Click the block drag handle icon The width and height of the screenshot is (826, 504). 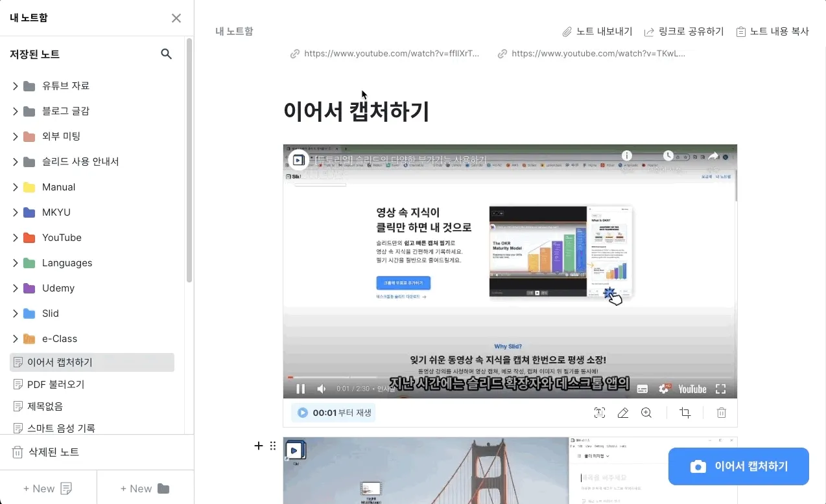(x=273, y=446)
